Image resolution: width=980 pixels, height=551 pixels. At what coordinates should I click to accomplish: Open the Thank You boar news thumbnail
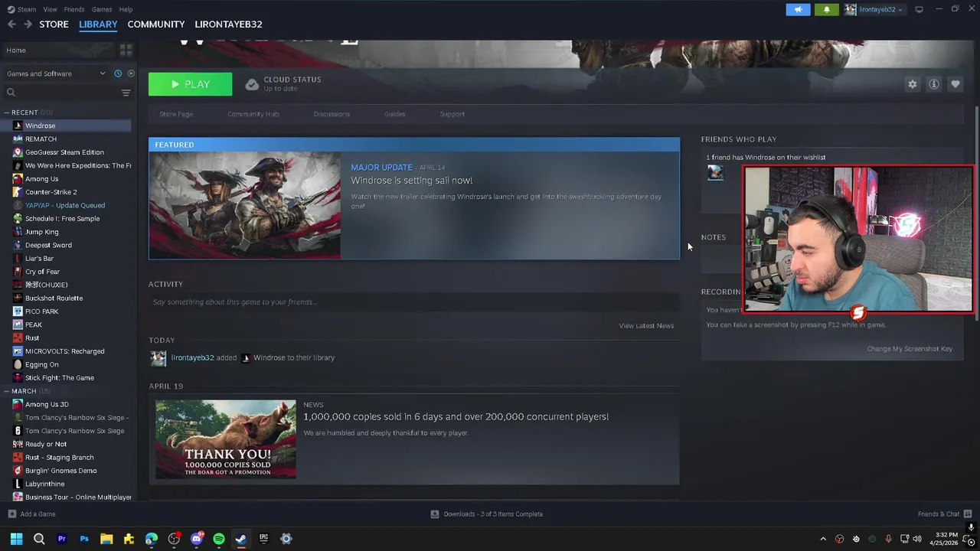click(226, 439)
